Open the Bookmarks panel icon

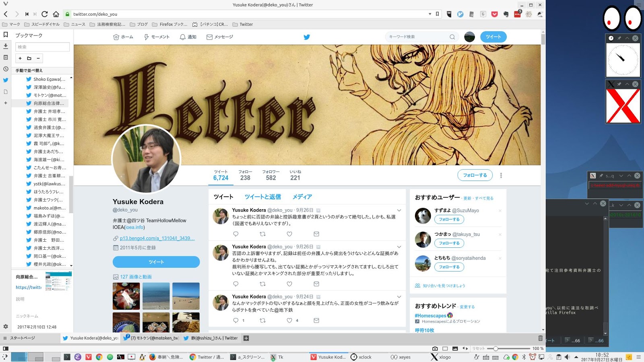(6, 35)
